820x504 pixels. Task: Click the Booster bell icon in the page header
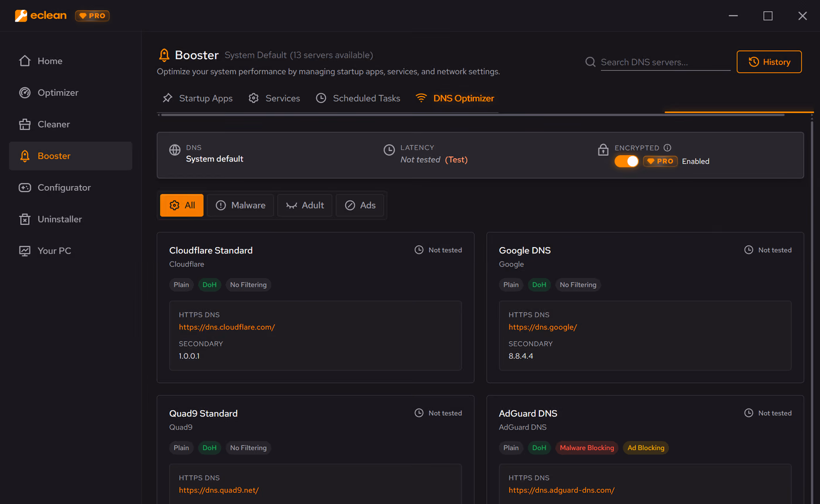164,56
